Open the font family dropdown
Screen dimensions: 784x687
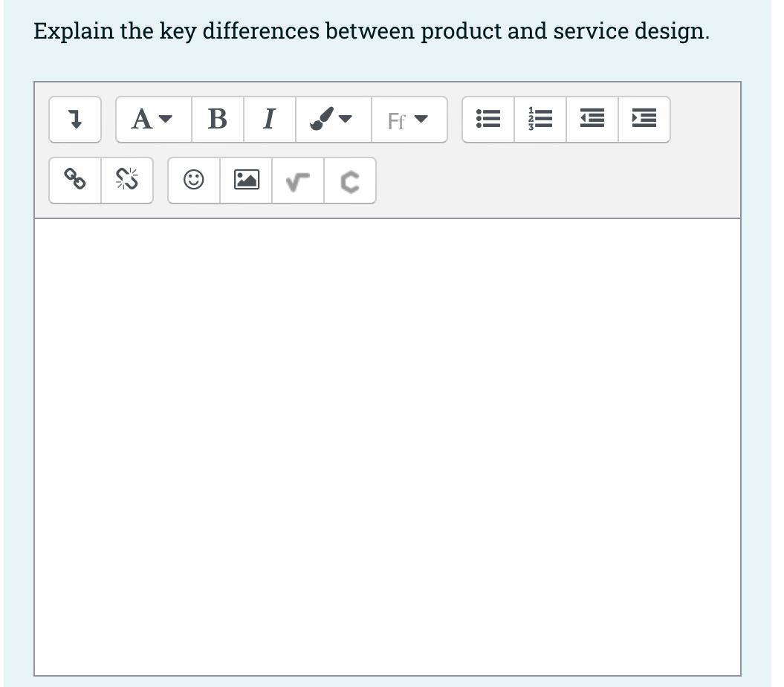(409, 119)
